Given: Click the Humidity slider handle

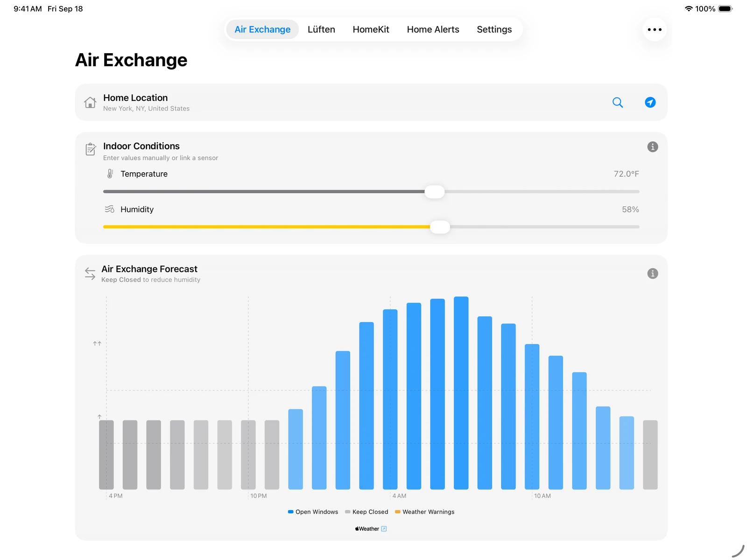Looking at the screenshot, I should pos(439,227).
